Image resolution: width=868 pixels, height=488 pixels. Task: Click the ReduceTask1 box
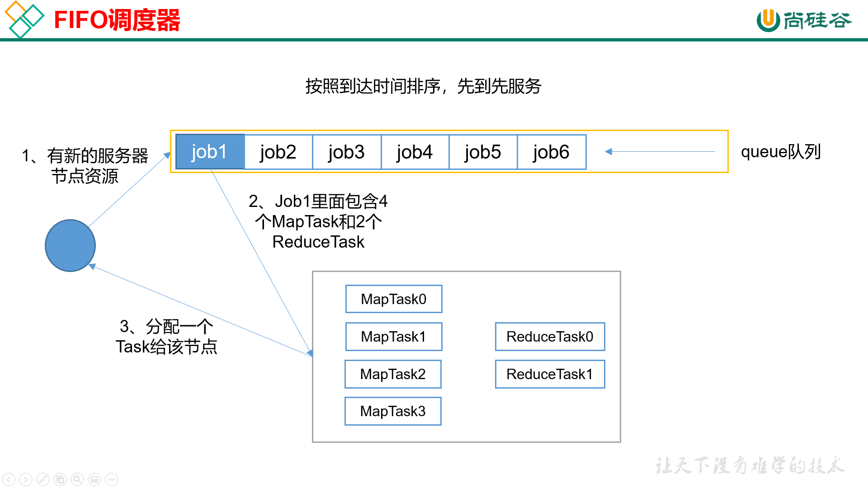pos(550,374)
